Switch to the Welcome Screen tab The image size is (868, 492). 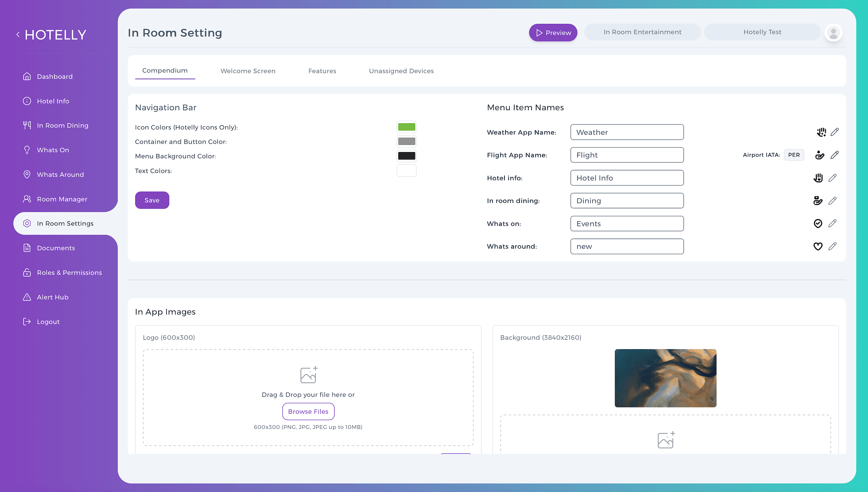click(248, 71)
